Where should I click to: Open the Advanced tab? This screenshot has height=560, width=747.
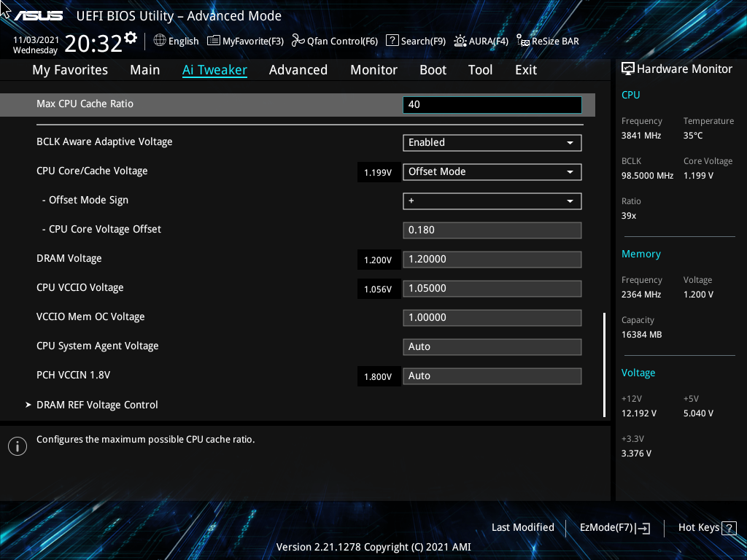click(x=298, y=70)
